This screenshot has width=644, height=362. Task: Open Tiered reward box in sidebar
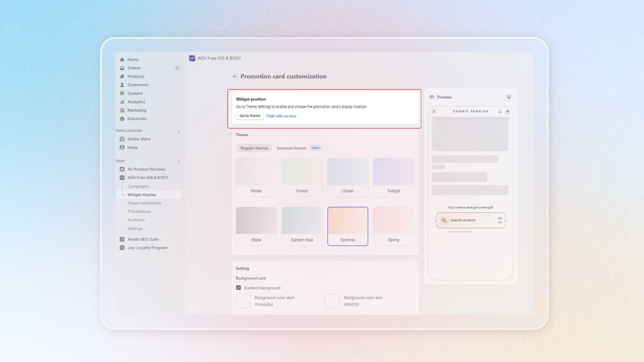[x=144, y=203]
